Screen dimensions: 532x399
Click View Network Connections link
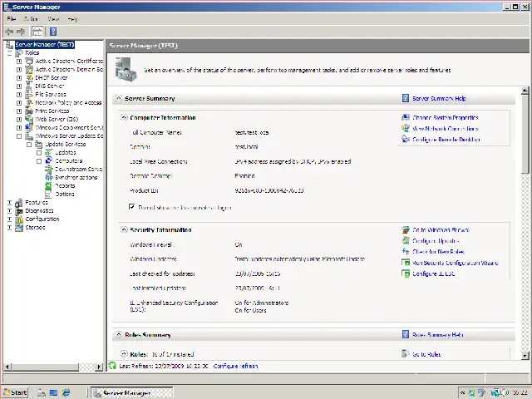[446, 129]
